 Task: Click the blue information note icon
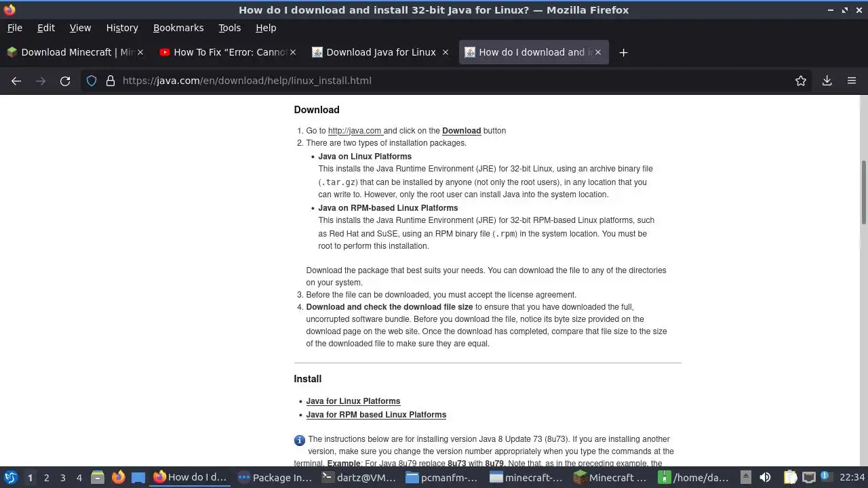coord(300,441)
